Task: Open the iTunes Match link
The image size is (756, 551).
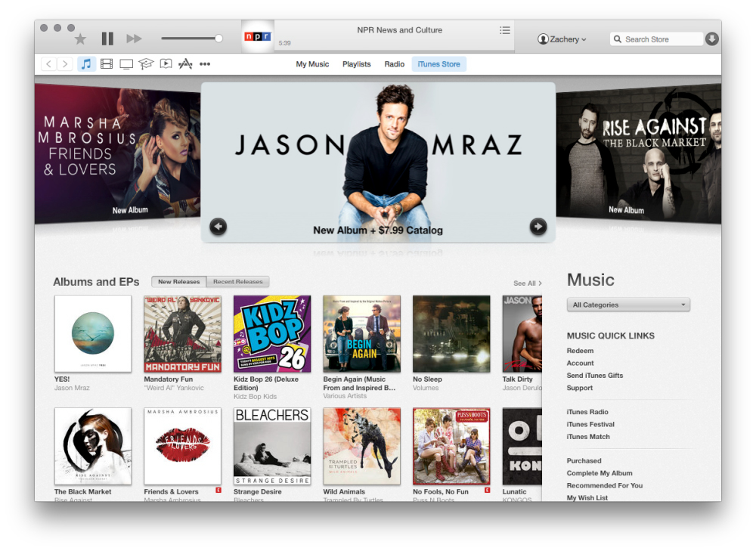Action: [588, 437]
